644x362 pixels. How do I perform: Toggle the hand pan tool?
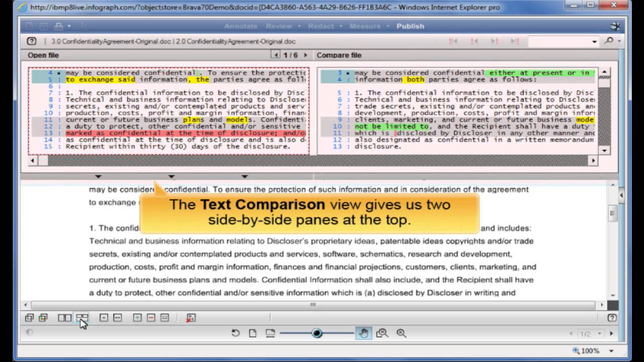pos(364,333)
